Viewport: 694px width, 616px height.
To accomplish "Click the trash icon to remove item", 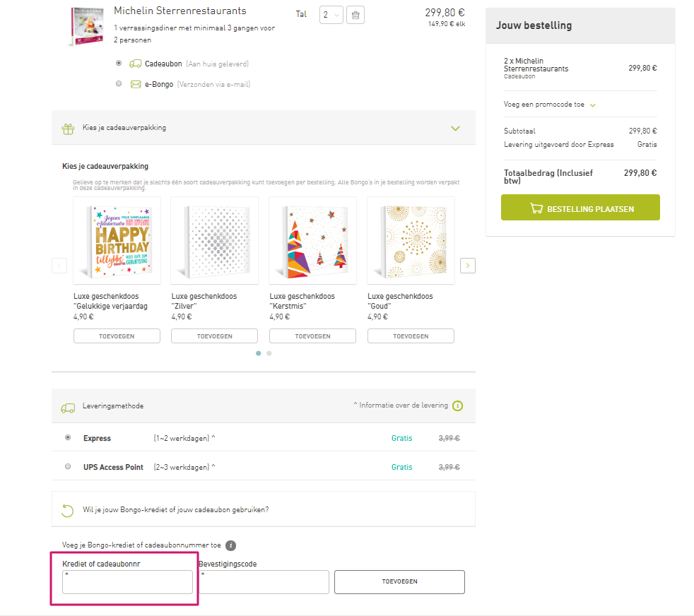I will (x=355, y=15).
